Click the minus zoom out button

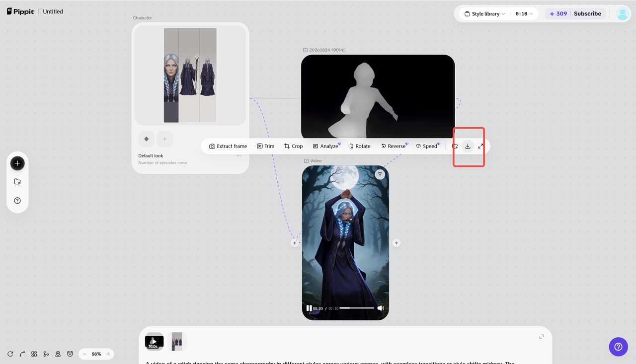click(x=84, y=354)
